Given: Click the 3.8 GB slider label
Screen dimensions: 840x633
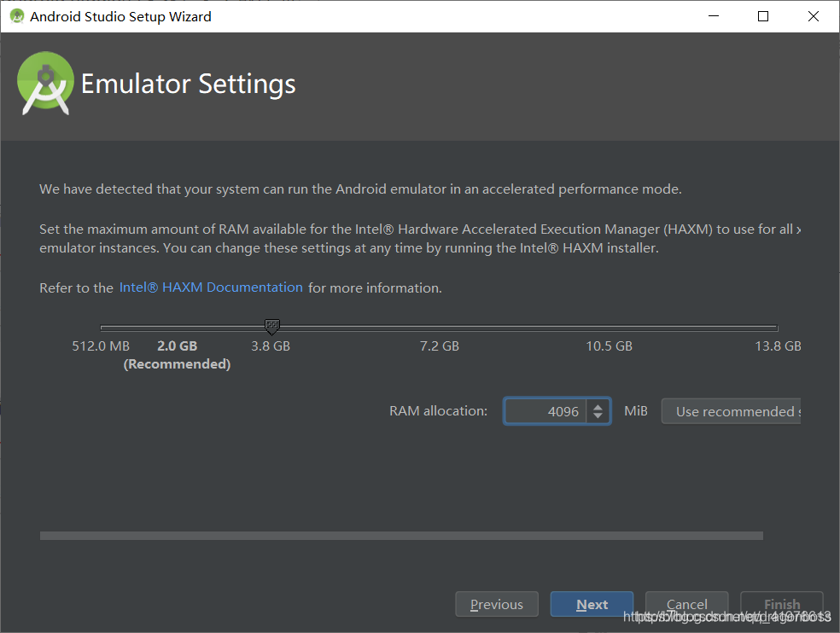Looking at the screenshot, I should click(x=271, y=346).
